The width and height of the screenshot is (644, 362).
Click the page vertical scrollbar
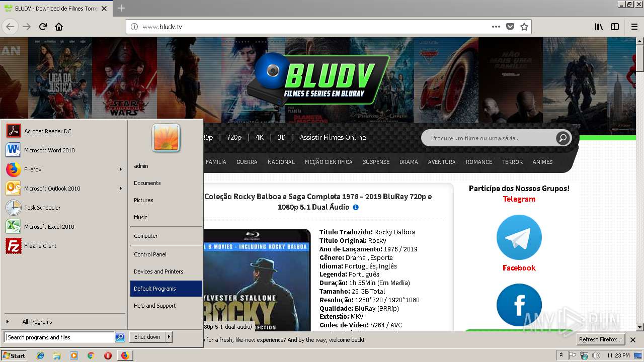click(x=639, y=184)
